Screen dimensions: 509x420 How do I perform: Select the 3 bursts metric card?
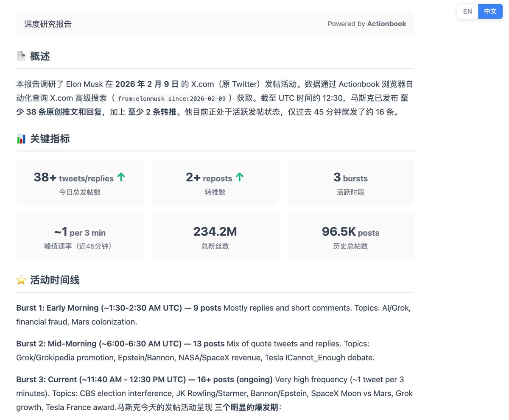(350, 183)
